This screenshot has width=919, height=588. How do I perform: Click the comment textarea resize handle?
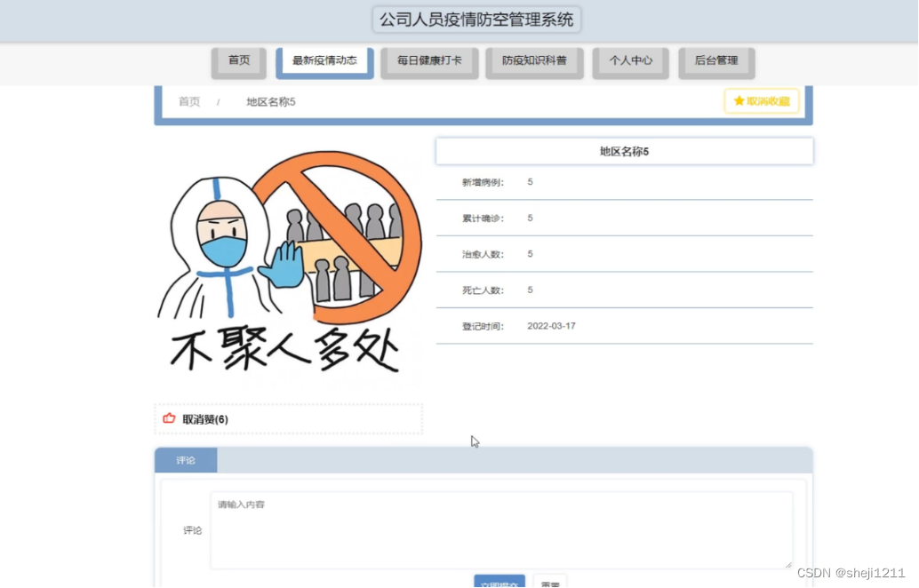click(788, 565)
